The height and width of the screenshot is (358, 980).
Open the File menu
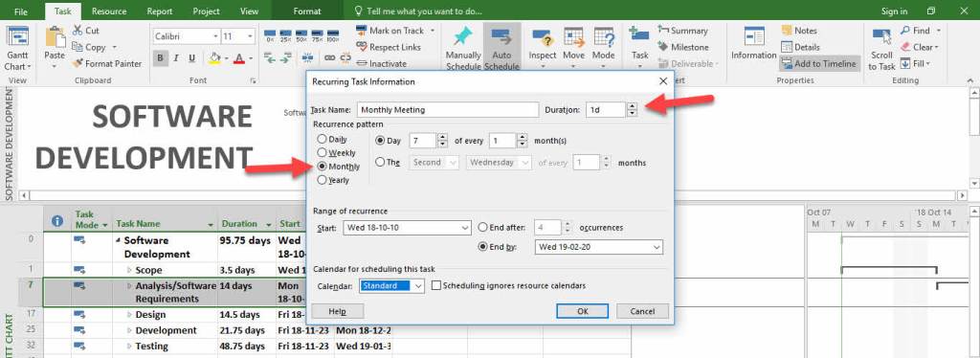coord(21,11)
